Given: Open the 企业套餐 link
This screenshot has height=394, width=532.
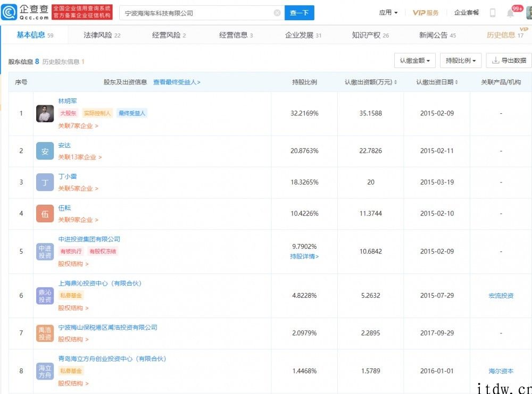Looking at the screenshot, I should (467, 13).
